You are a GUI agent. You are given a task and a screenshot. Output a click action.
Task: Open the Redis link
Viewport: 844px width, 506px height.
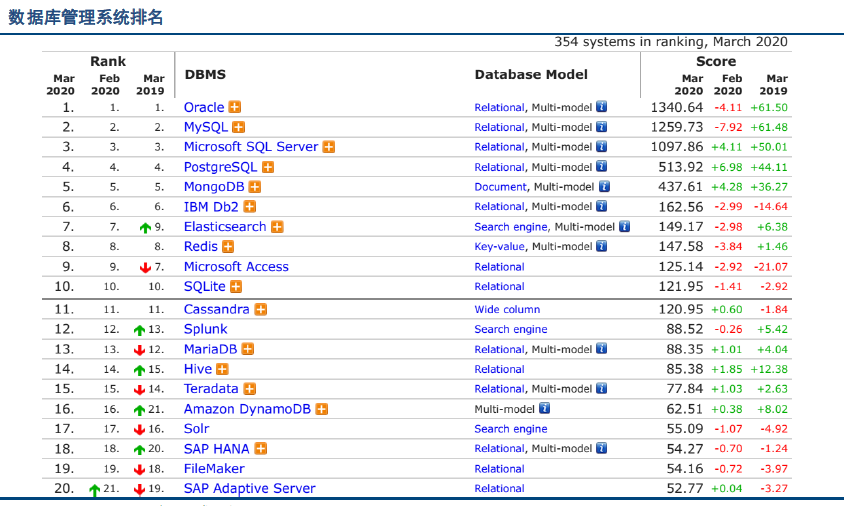[x=201, y=247]
